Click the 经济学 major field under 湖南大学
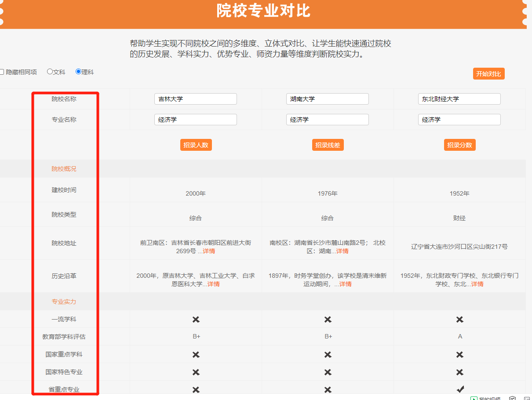532x400 pixels. pos(328,120)
